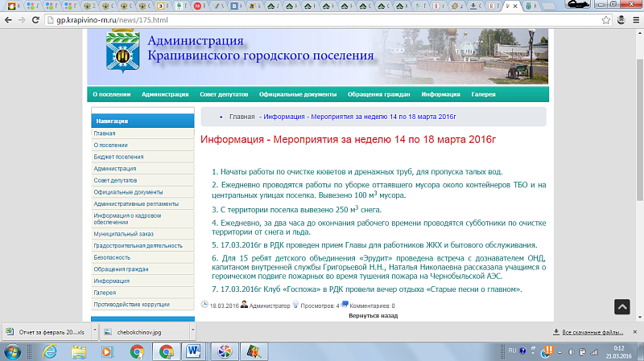Open the Chrome menu (three lines)

pos(636,20)
